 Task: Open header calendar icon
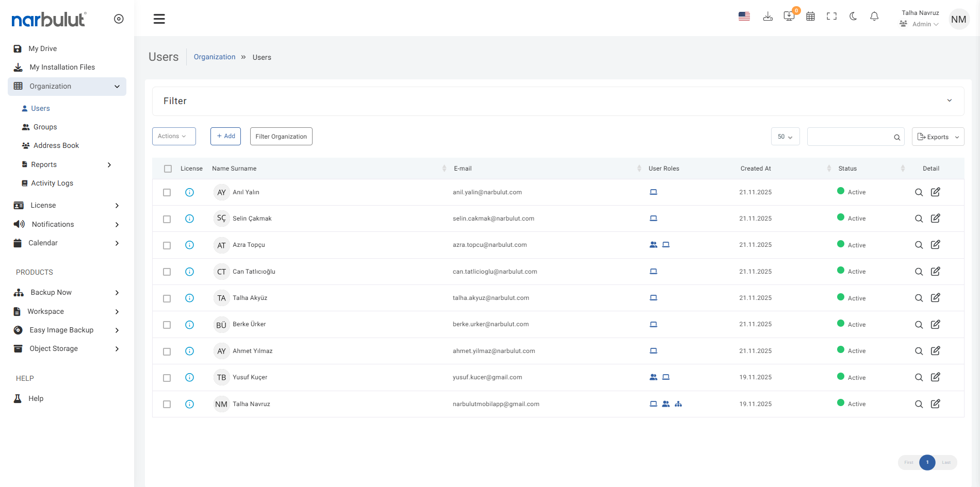(x=810, y=16)
